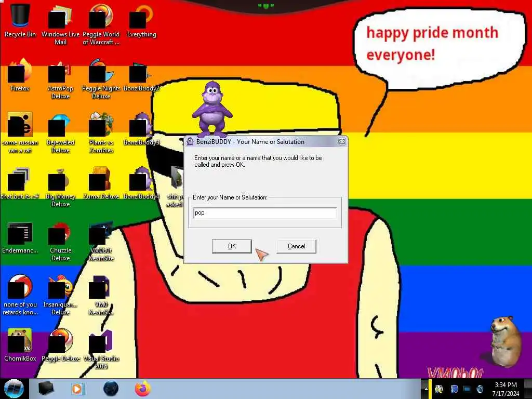Image resolution: width=532 pixels, height=399 pixels.
Task: Select the Endermanc... desktop icon
Action: 20,237
